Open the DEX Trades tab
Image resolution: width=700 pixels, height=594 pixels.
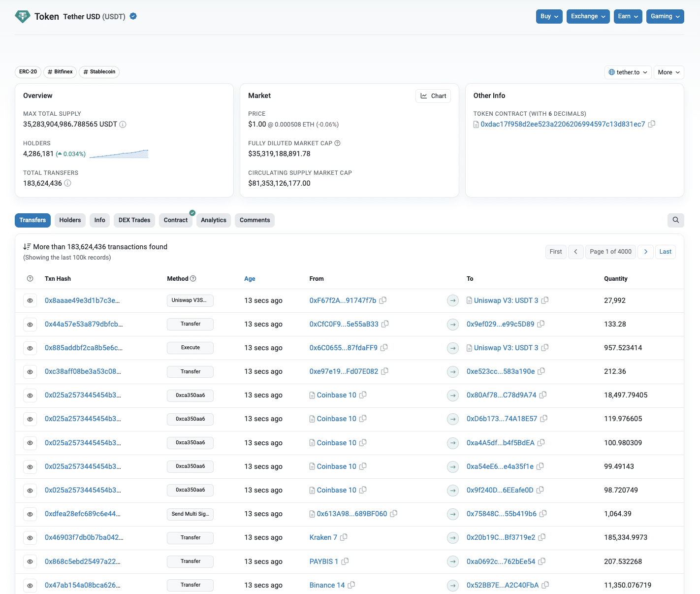(x=134, y=220)
